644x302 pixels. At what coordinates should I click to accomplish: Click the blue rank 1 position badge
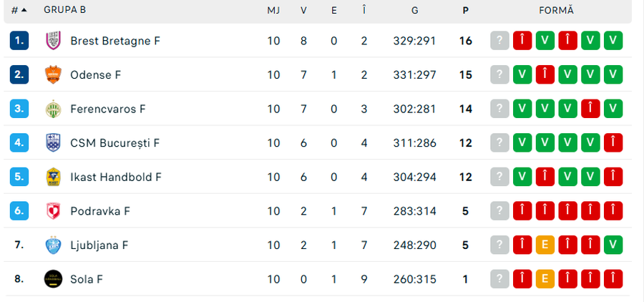pos(19,41)
